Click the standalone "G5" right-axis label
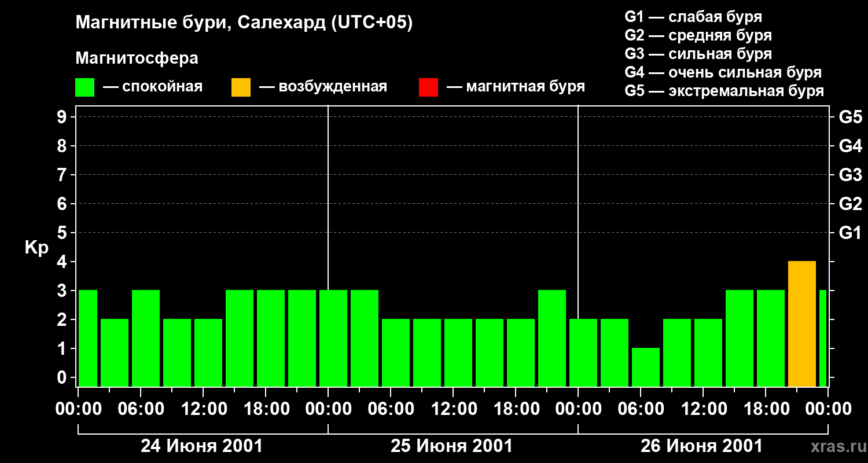 pos(850,117)
